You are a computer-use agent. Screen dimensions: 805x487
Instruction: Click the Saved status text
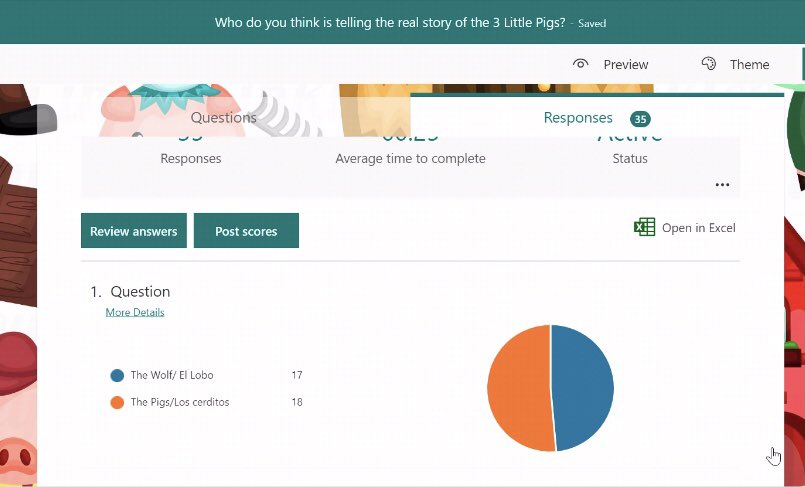(x=592, y=23)
